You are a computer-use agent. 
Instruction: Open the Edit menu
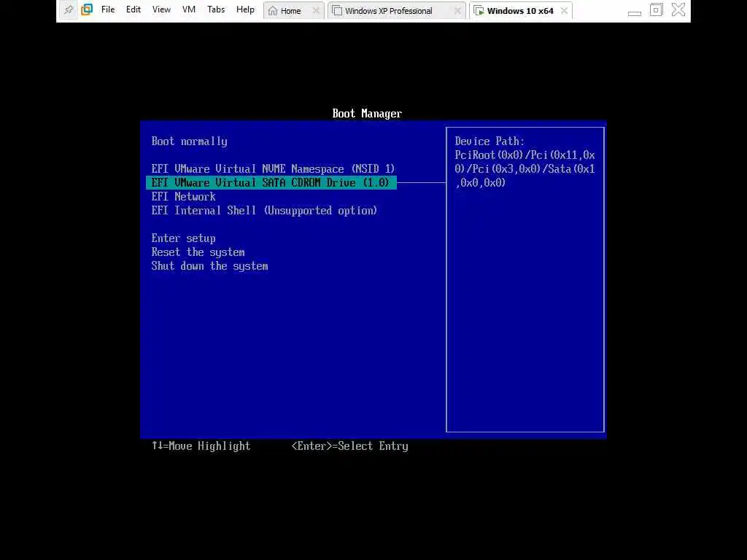click(133, 9)
